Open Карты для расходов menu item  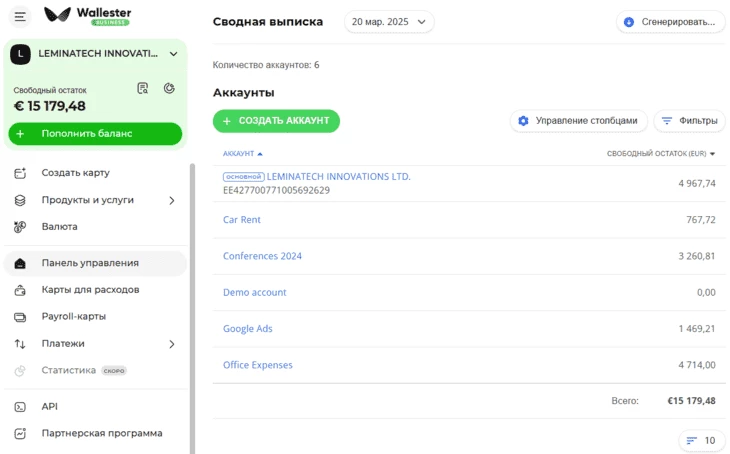click(x=90, y=290)
